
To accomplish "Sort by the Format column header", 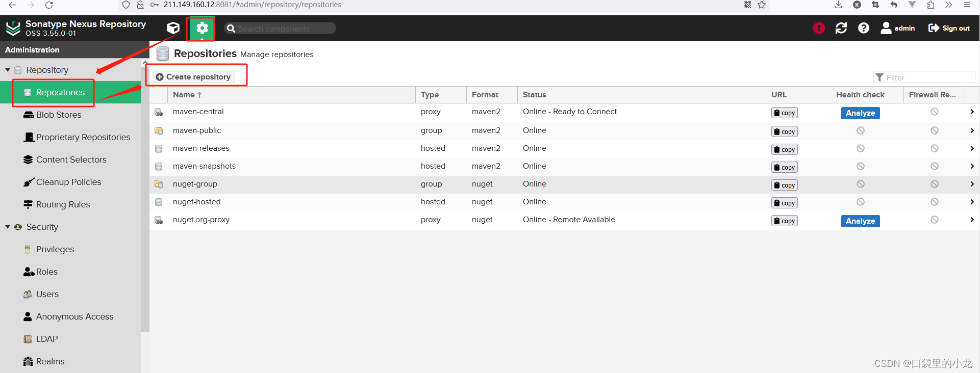I will [x=492, y=95].
